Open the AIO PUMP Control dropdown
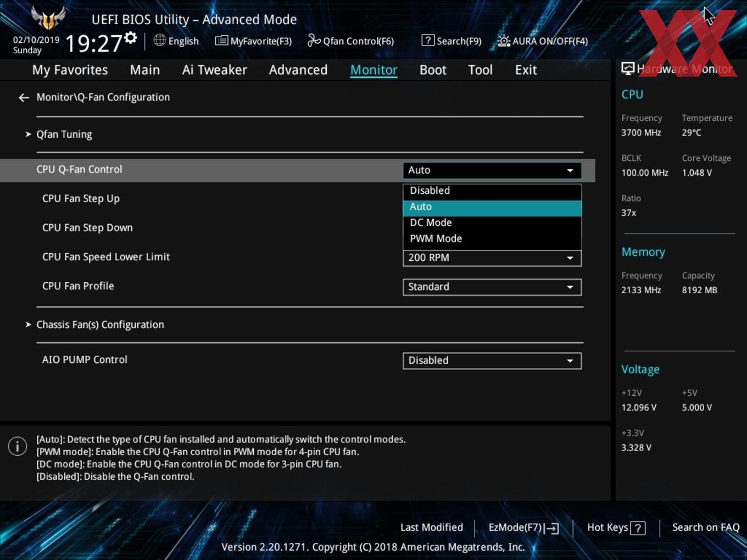This screenshot has width=747, height=560. click(492, 361)
